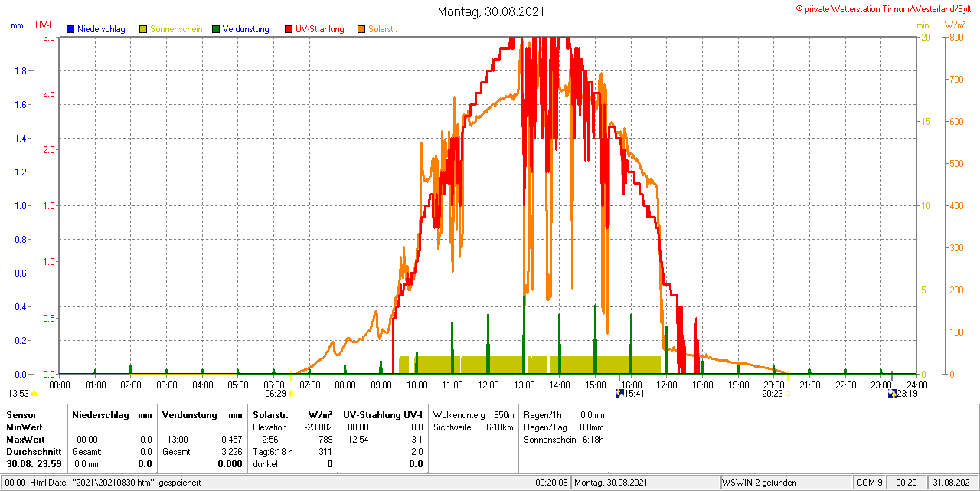Click the orange Solarstr. legend square
The height and width of the screenshot is (491, 980).
point(361,29)
